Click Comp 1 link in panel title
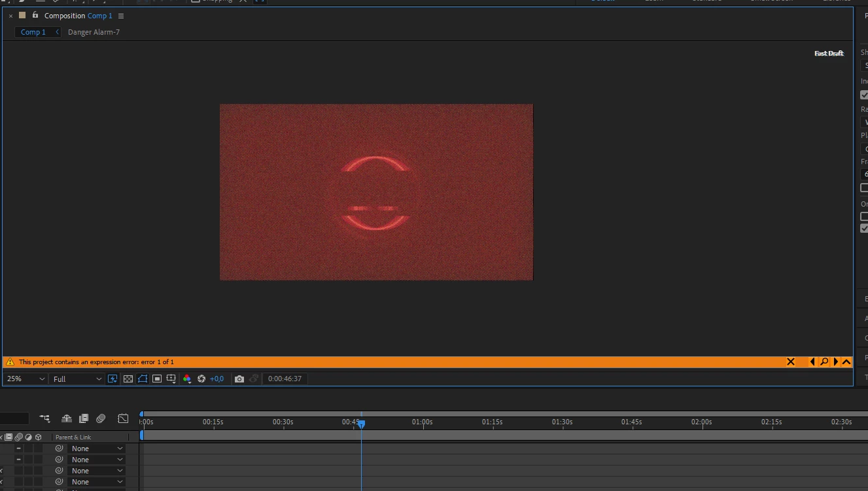This screenshot has height=491, width=868. pyautogui.click(x=100, y=16)
